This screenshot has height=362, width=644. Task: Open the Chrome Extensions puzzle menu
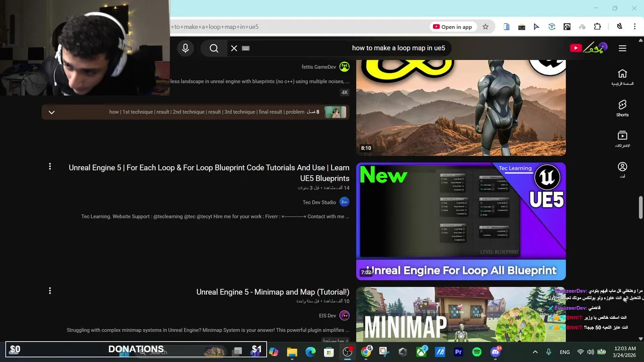click(x=597, y=27)
